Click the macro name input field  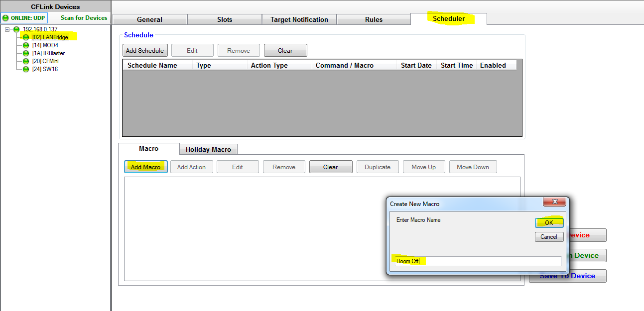(x=477, y=261)
